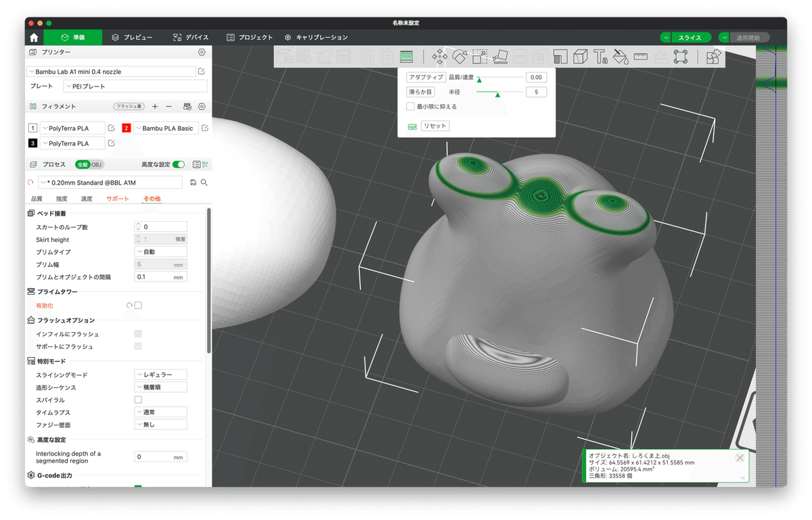
Task: Open the キャリブレーション tab
Action: point(316,37)
